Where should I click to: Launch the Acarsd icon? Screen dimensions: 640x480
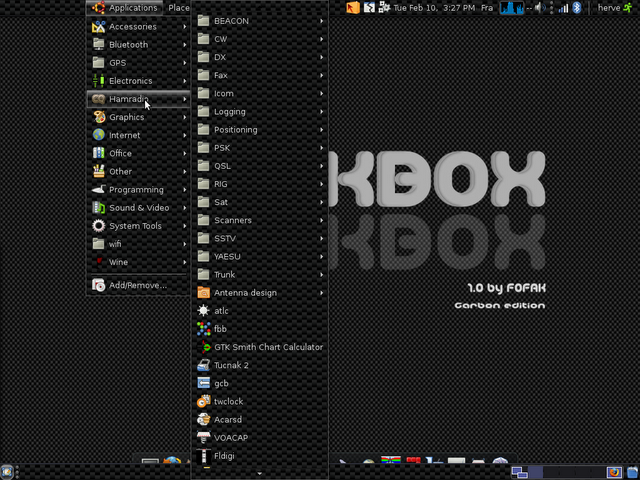pos(203,420)
